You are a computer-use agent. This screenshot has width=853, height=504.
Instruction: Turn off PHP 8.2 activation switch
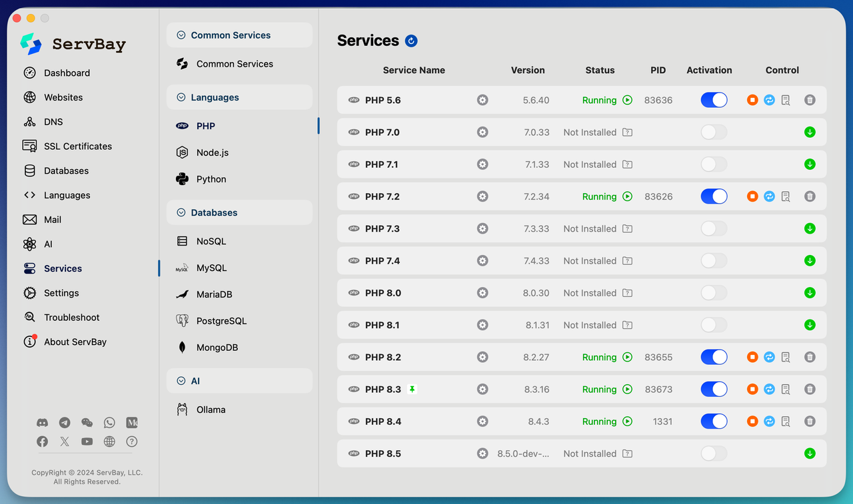(x=714, y=358)
